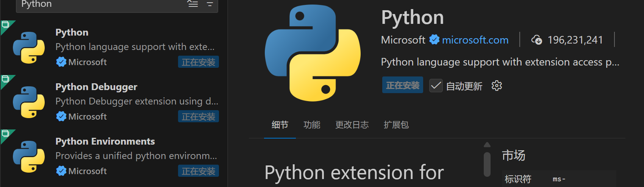Click Microsoft publisher in Python Debugger row
This screenshot has width=644, height=187.
[88, 117]
